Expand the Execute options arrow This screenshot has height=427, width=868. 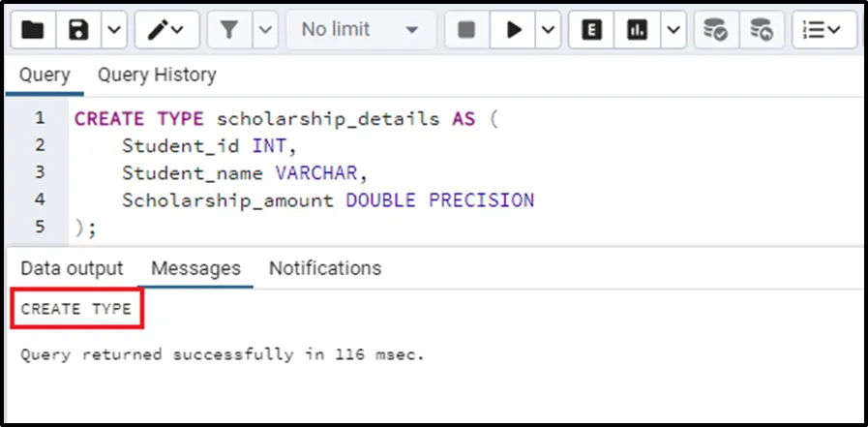(548, 30)
